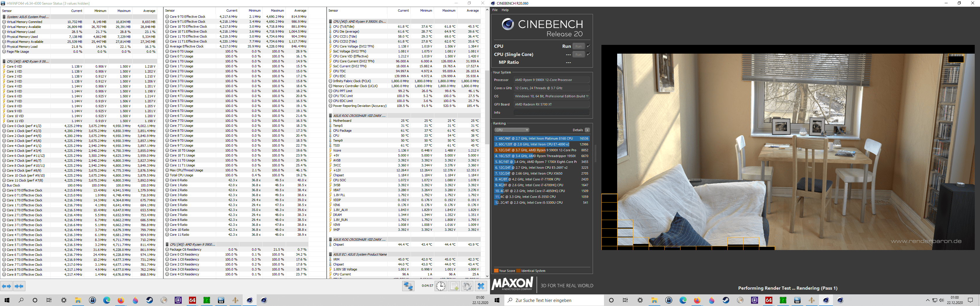Select the 'Average Effective Clock' sensor row
The height and width of the screenshot is (306, 980).
coord(236,46)
